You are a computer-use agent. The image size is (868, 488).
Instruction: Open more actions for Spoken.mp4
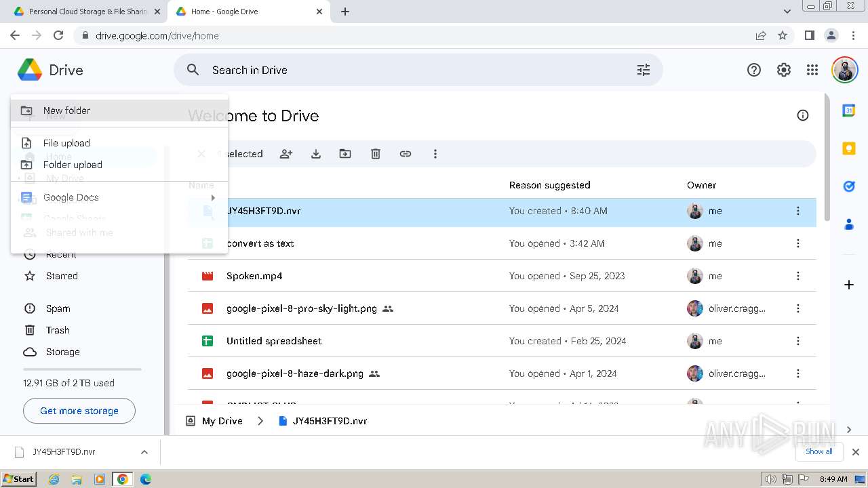798,276
